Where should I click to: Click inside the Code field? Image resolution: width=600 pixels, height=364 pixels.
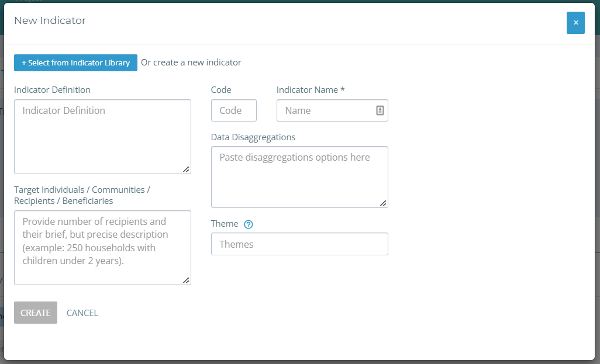pos(233,110)
